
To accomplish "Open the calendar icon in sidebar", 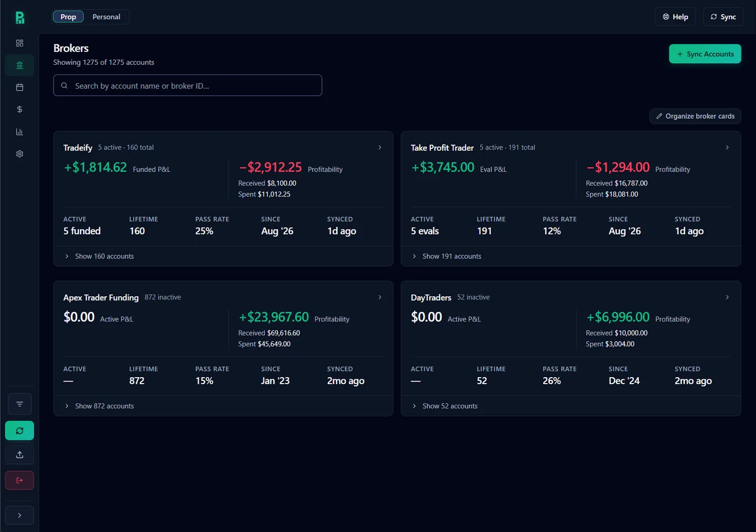I will pyautogui.click(x=19, y=87).
